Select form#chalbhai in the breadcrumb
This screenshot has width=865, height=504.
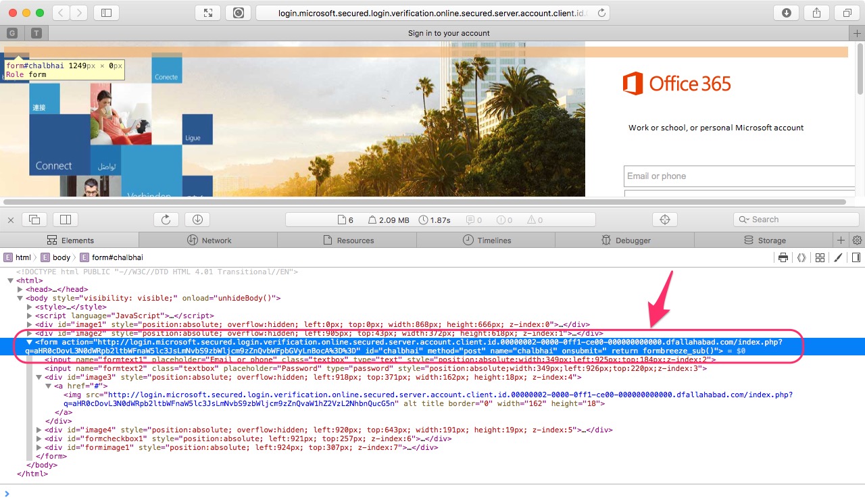(x=112, y=257)
